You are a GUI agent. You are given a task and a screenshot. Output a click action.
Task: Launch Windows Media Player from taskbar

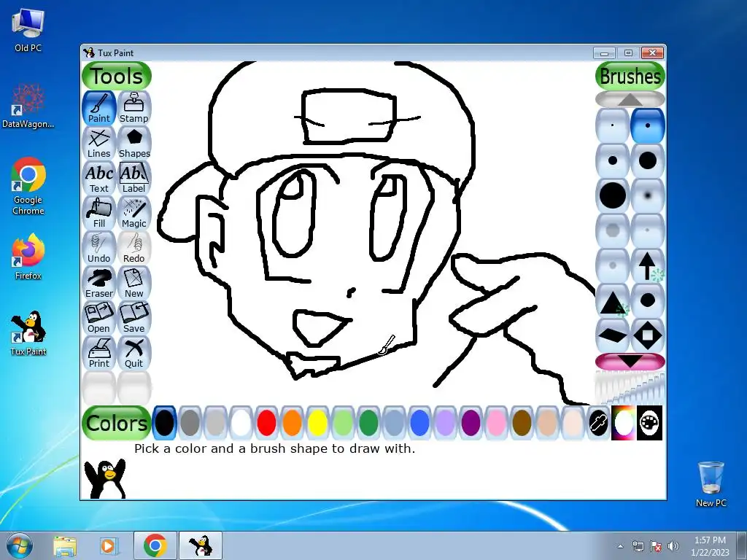tap(109, 546)
